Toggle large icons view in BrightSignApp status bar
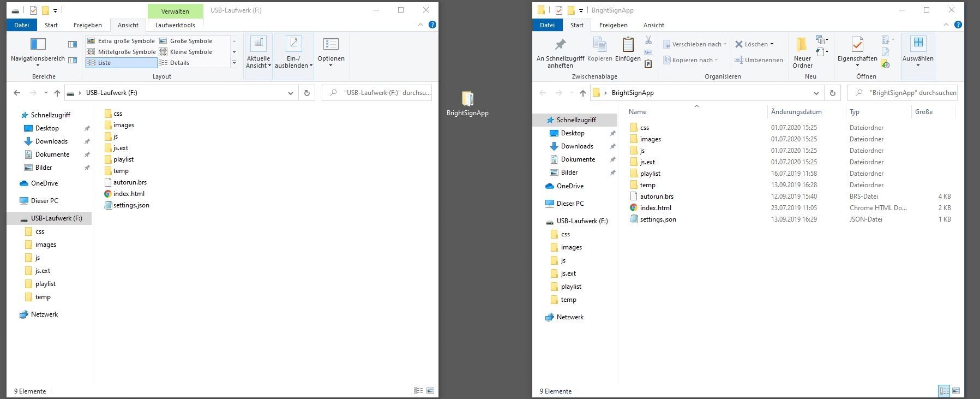 956,391
